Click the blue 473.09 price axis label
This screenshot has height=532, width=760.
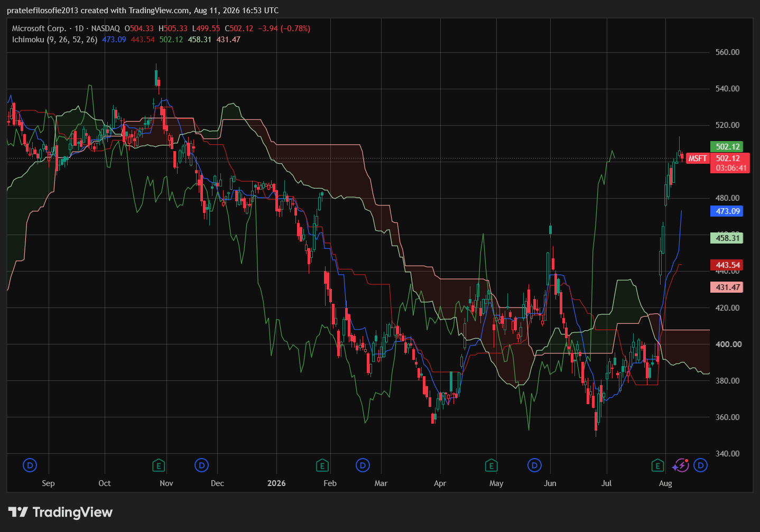click(727, 211)
